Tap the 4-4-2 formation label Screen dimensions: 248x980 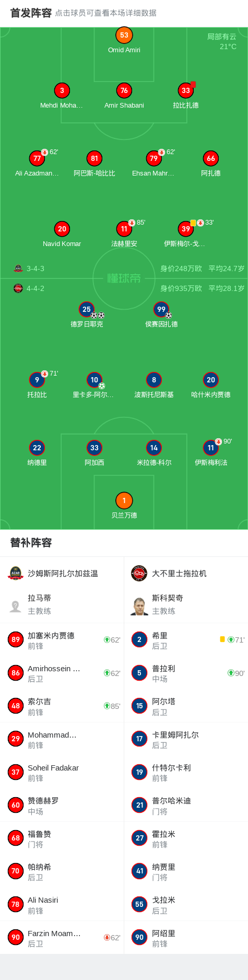[x=36, y=288]
